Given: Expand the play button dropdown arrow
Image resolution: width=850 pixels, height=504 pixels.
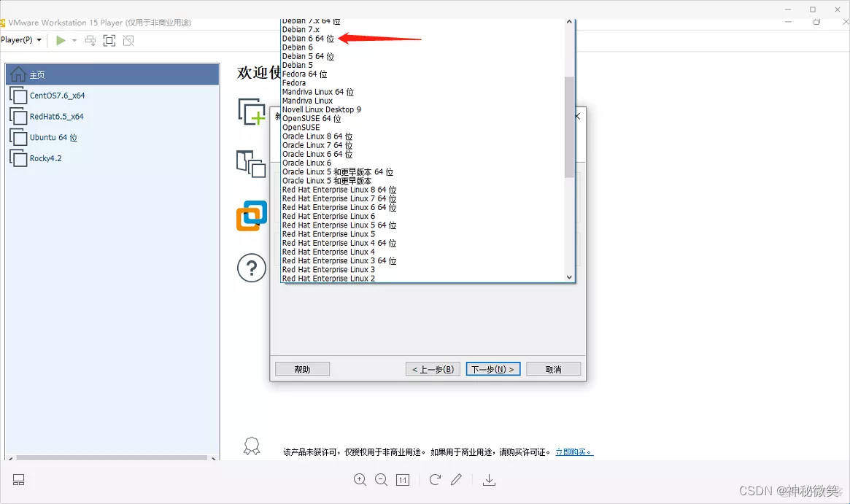Looking at the screenshot, I should click(74, 40).
